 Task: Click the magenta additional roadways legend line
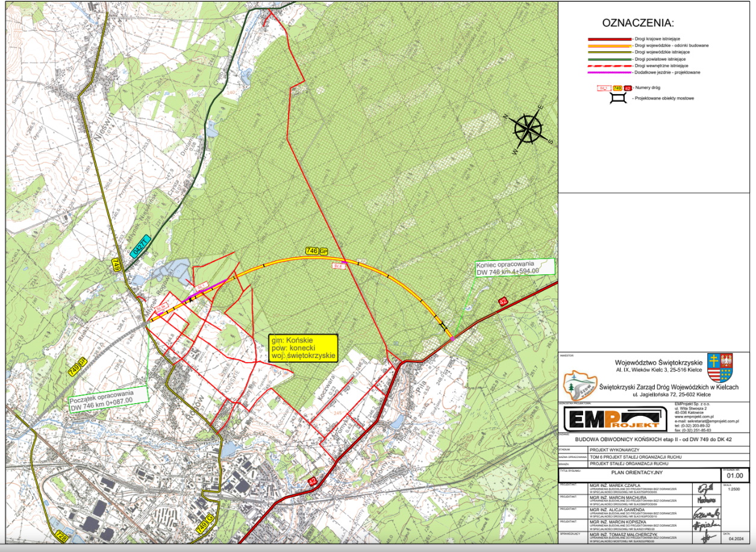(x=609, y=72)
